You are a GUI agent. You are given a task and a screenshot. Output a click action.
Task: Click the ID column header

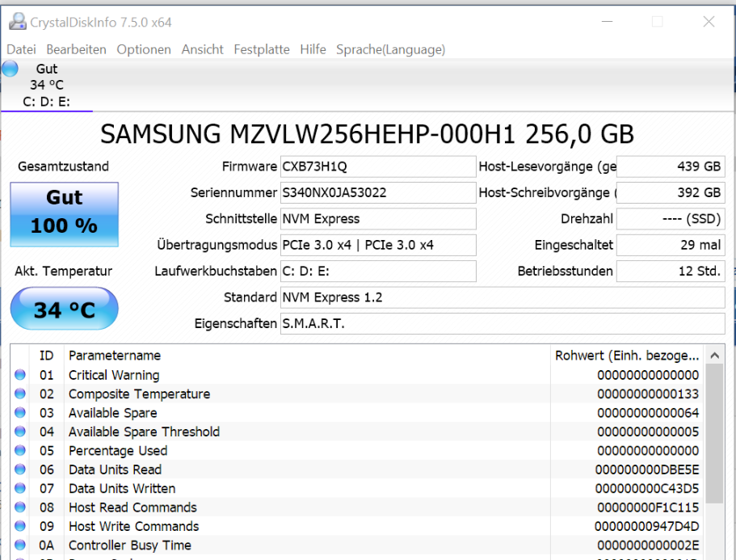[47, 356]
